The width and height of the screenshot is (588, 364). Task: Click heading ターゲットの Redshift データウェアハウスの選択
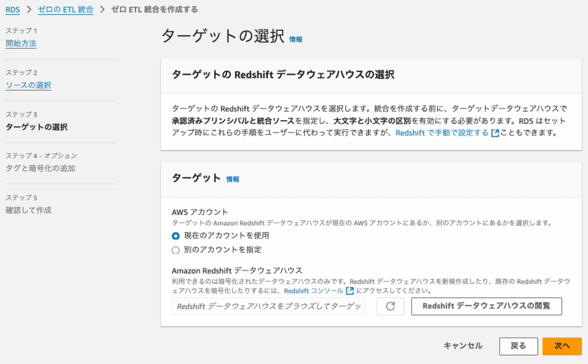pyautogui.click(x=283, y=75)
